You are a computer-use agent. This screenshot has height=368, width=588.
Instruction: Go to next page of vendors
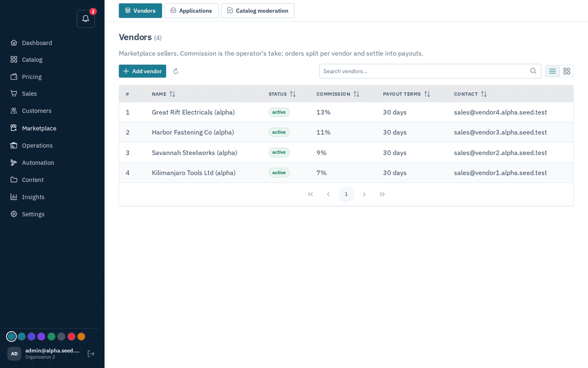364,194
